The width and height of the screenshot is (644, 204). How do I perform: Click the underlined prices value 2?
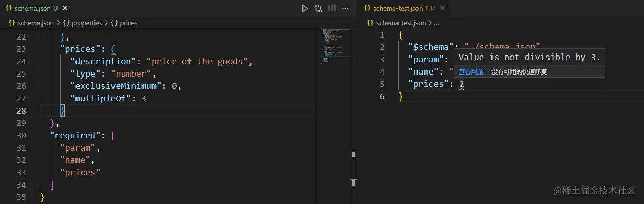(462, 84)
